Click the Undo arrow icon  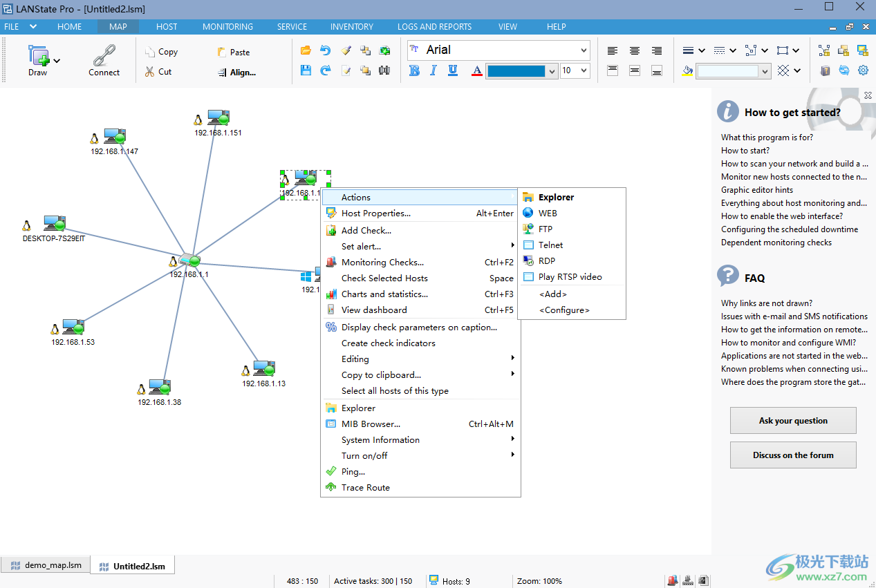(x=326, y=50)
